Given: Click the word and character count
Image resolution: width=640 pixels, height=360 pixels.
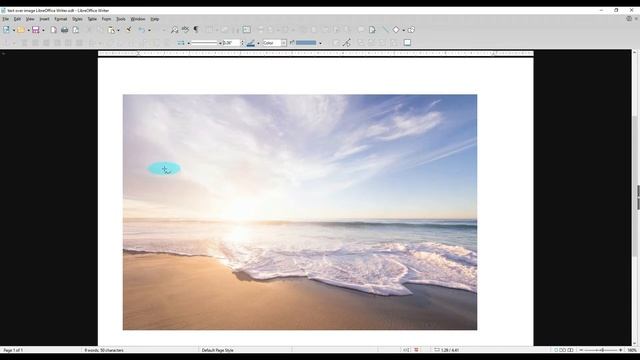Looking at the screenshot, I should pyautogui.click(x=104, y=350).
